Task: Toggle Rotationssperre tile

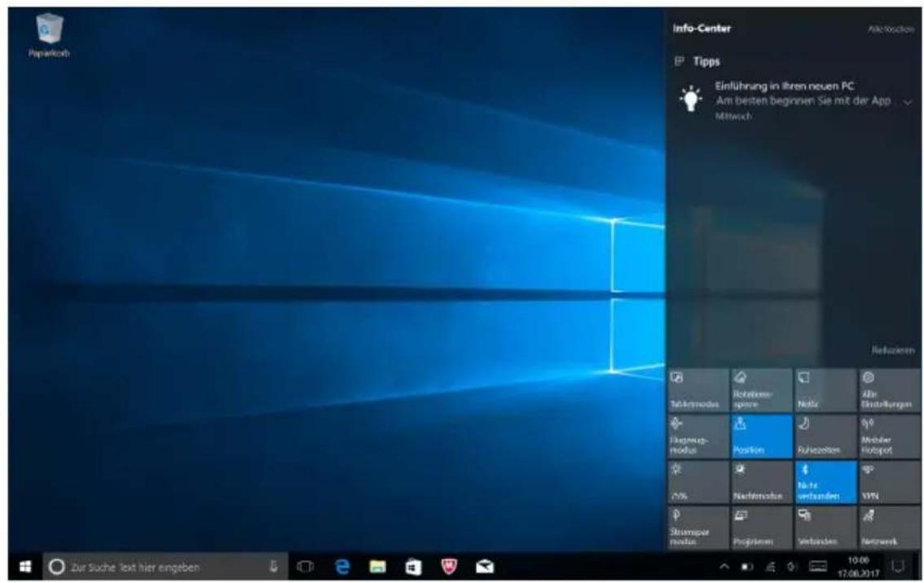Action: pos(761,391)
